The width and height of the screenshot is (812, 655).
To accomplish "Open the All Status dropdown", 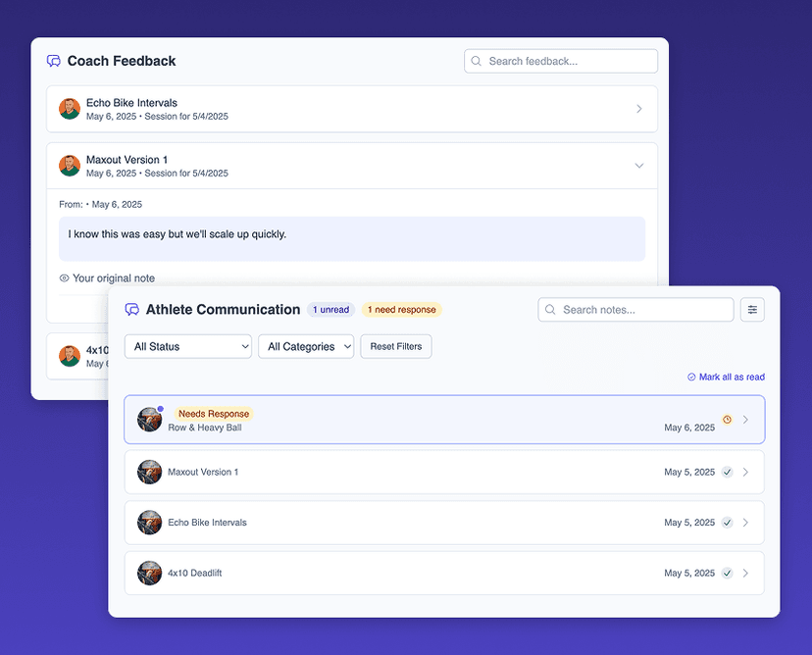I will point(188,346).
